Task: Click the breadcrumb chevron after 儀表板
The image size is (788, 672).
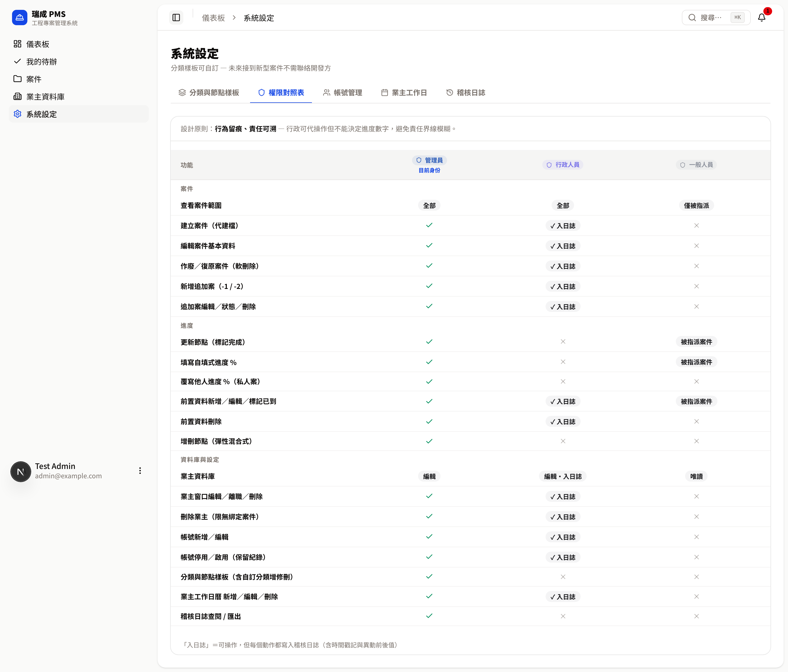Action: pyautogui.click(x=234, y=18)
